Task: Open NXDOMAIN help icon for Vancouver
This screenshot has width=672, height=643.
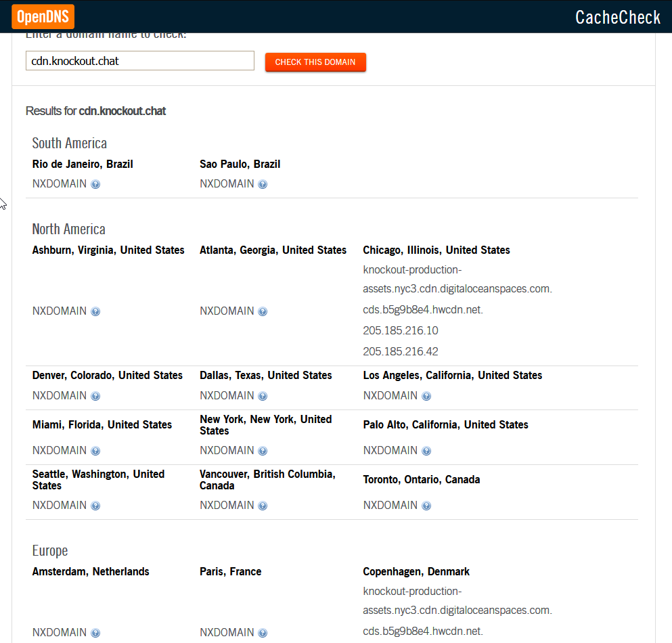Action: pos(263,506)
